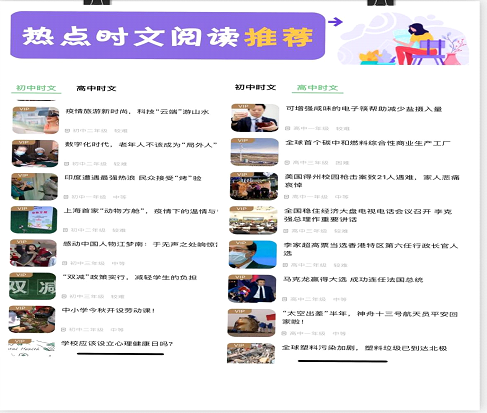Open article 学校应该设立心理健康日吗?
487x413 pixels.
pyautogui.click(x=117, y=343)
